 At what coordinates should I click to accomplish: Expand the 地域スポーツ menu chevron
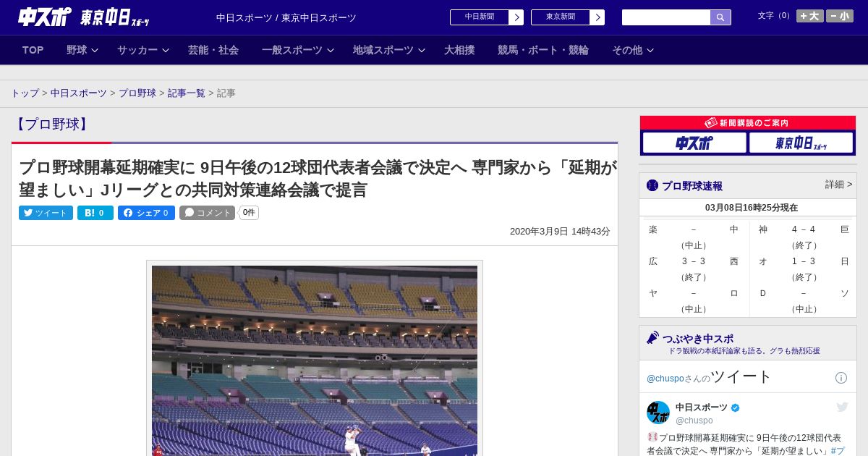(x=422, y=51)
